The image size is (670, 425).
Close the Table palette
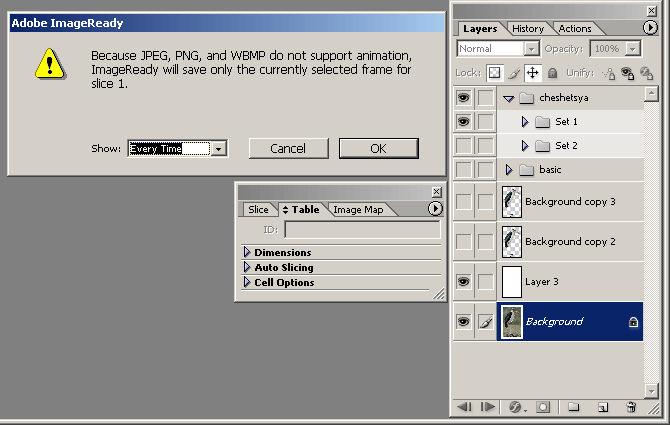436,192
